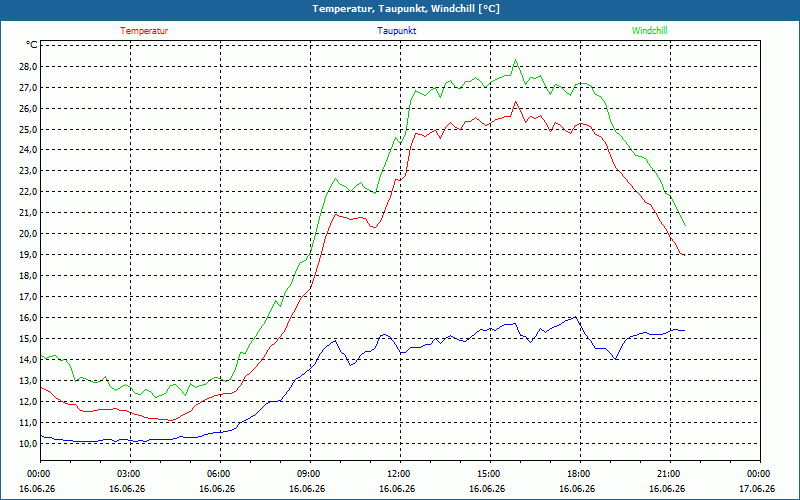The image size is (800, 500).
Task: Click the 15,0 y-axis value
Action: click(28, 338)
